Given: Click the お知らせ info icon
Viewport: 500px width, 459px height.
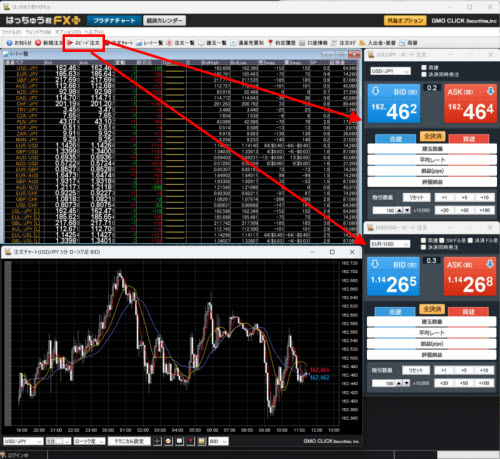Looking at the screenshot, I should point(9,43).
